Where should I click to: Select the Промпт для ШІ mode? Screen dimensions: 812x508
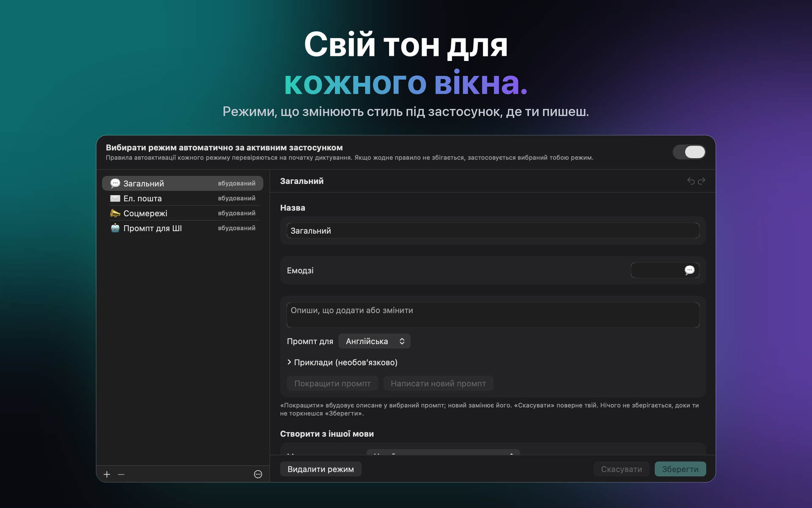click(x=183, y=228)
